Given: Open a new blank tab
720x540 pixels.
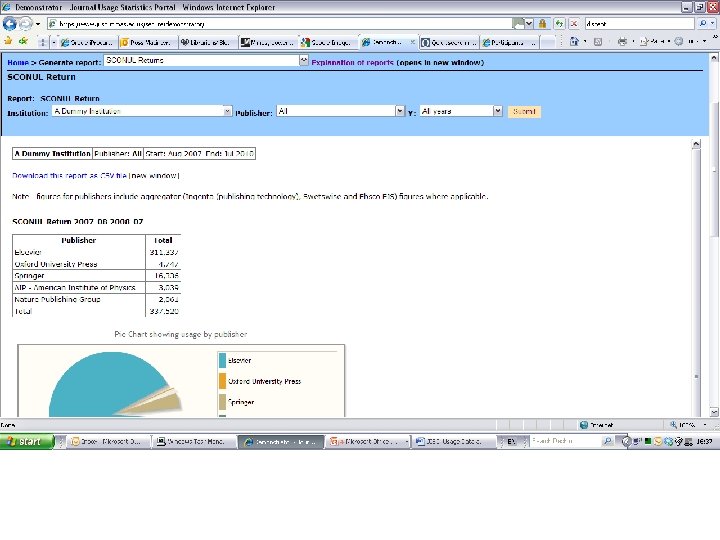Looking at the screenshot, I should [547, 42].
